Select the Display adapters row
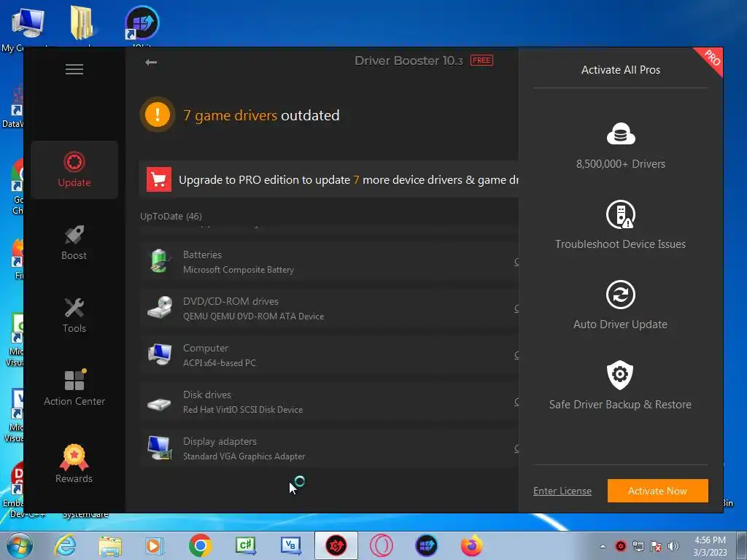 (x=329, y=448)
